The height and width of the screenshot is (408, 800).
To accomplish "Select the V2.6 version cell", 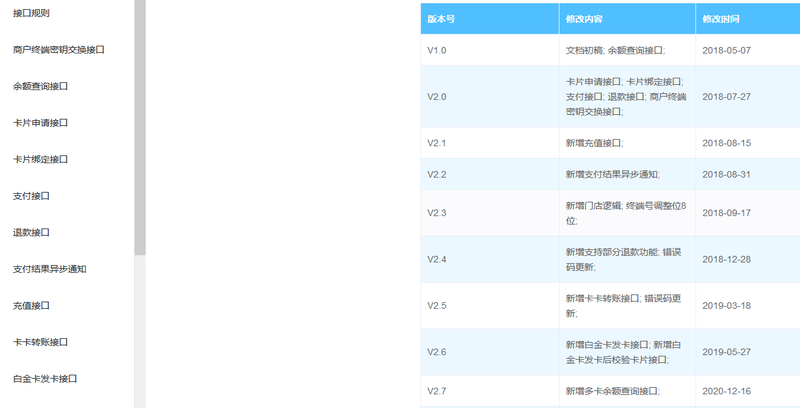I will point(490,352).
